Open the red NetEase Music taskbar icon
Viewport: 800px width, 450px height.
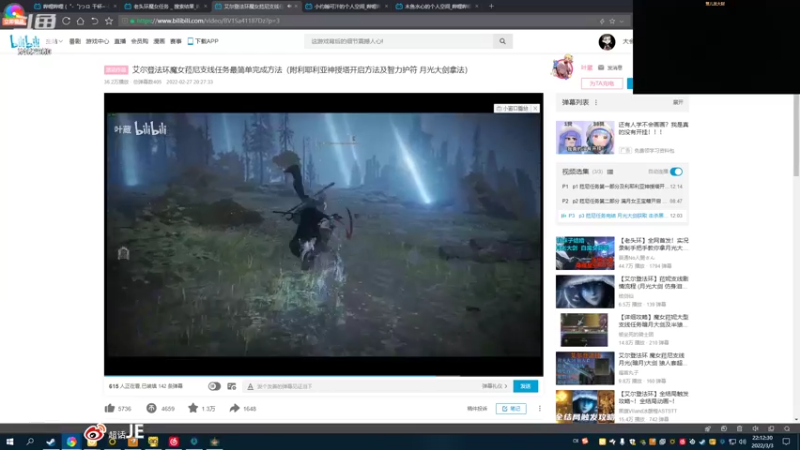click(x=173, y=441)
